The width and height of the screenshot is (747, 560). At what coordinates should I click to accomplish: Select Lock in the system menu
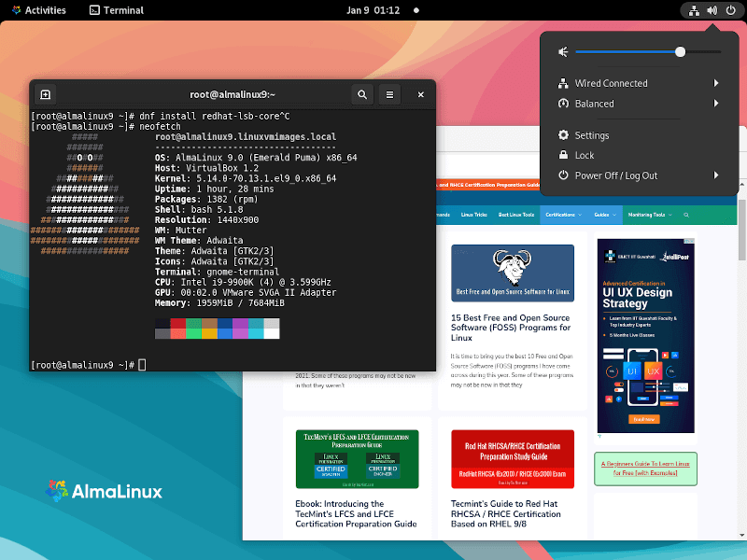(585, 155)
